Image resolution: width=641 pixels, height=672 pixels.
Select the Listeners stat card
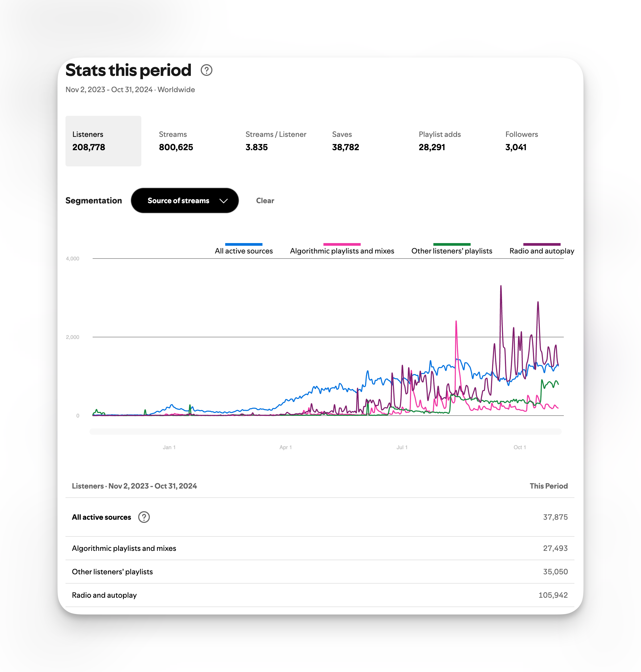pyautogui.click(x=103, y=141)
